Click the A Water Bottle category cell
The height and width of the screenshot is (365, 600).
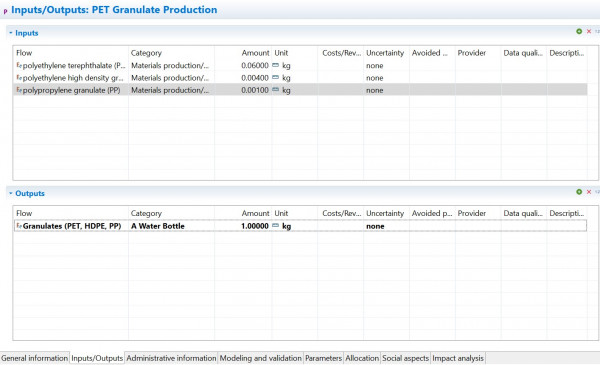[158, 226]
